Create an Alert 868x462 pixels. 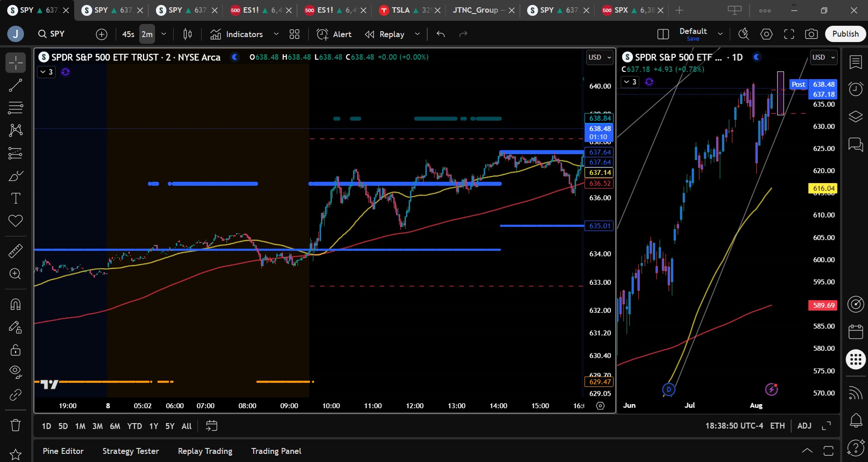334,34
